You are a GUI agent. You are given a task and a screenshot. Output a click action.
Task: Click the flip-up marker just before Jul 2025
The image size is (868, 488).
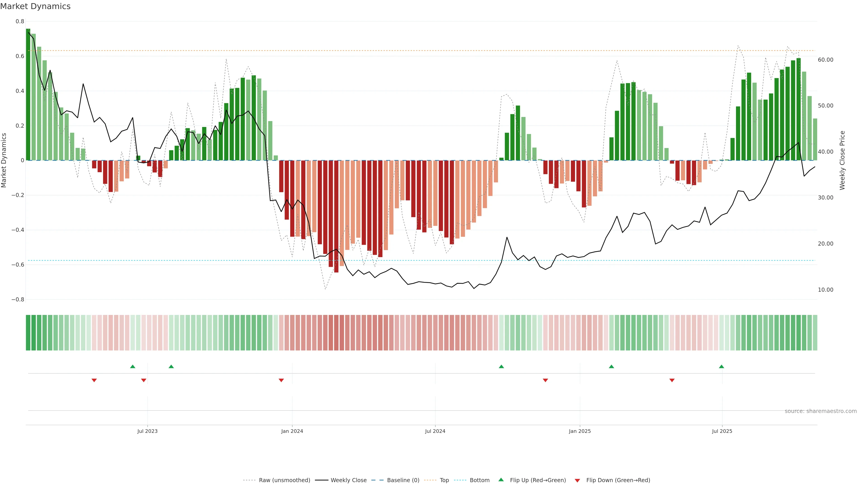[x=721, y=366]
